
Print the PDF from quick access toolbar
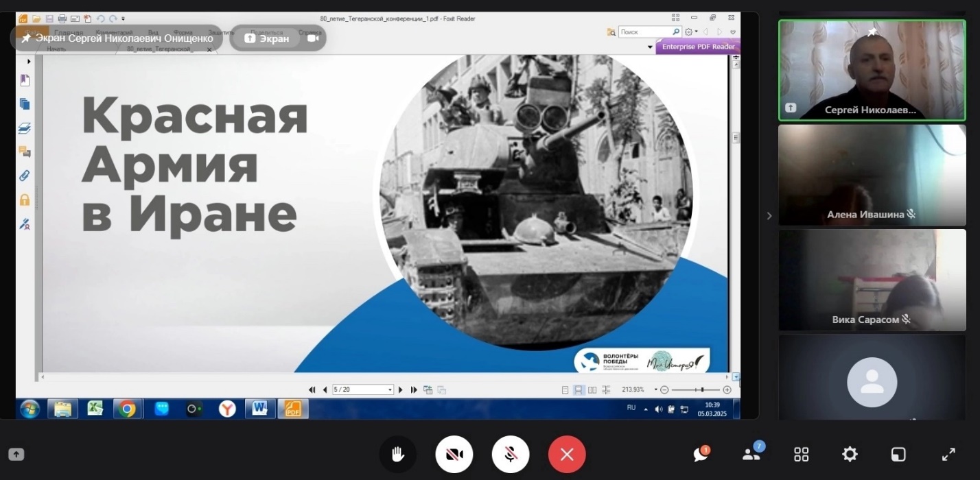coord(62,19)
